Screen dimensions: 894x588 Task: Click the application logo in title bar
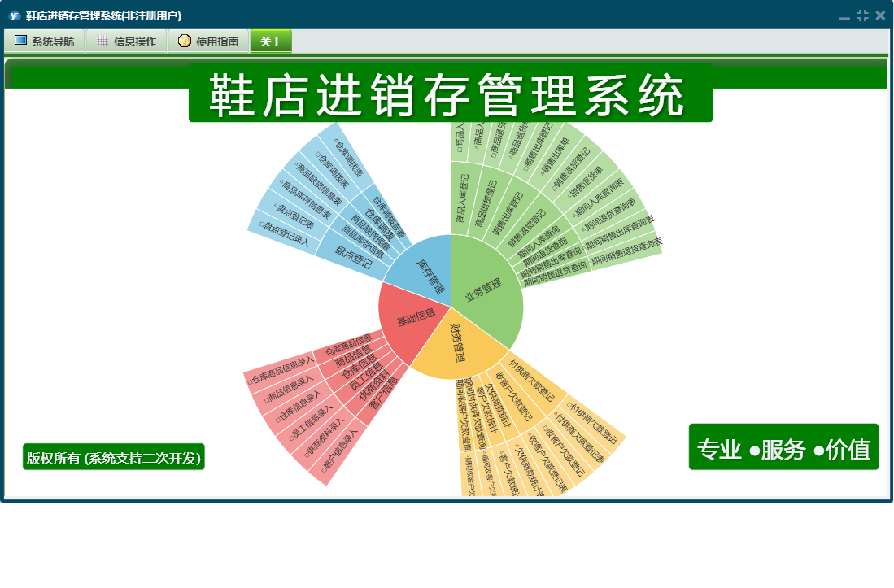tap(15, 15)
